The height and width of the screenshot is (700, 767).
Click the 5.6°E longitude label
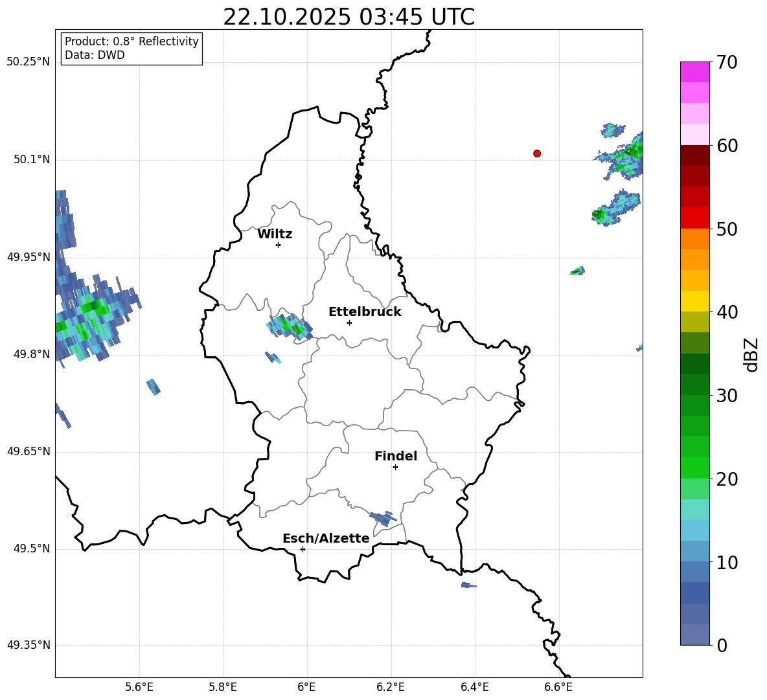(x=139, y=687)
